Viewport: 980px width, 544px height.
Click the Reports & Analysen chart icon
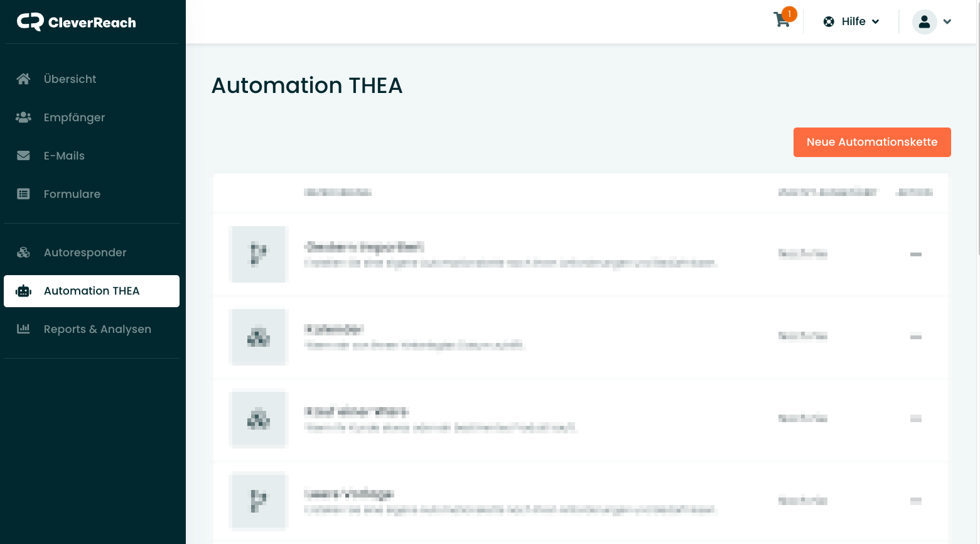pyautogui.click(x=23, y=329)
